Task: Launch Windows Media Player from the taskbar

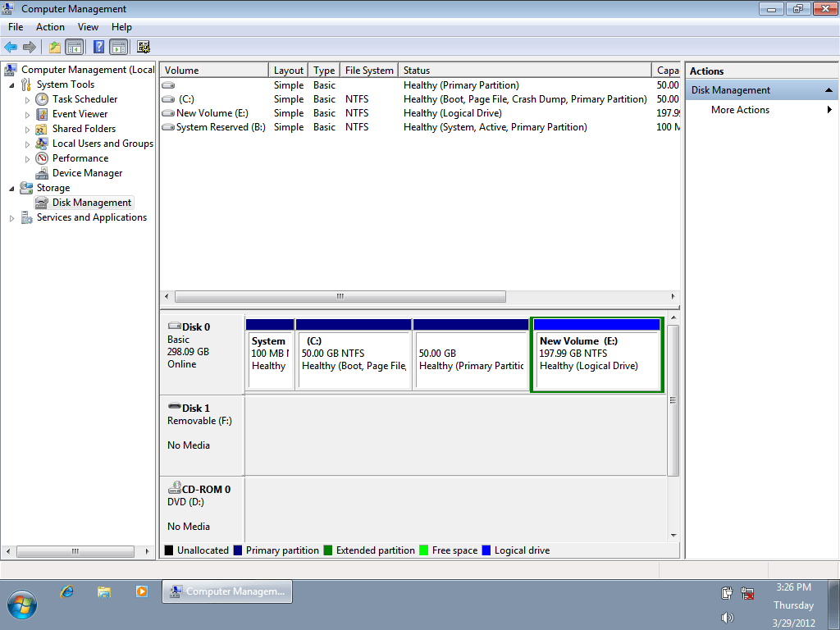Action: (141, 591)
